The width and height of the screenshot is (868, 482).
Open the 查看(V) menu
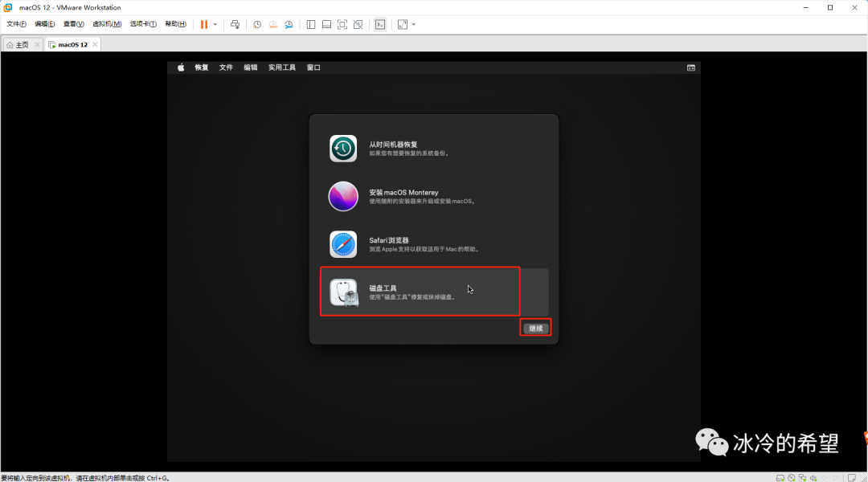tap(73, 24)
